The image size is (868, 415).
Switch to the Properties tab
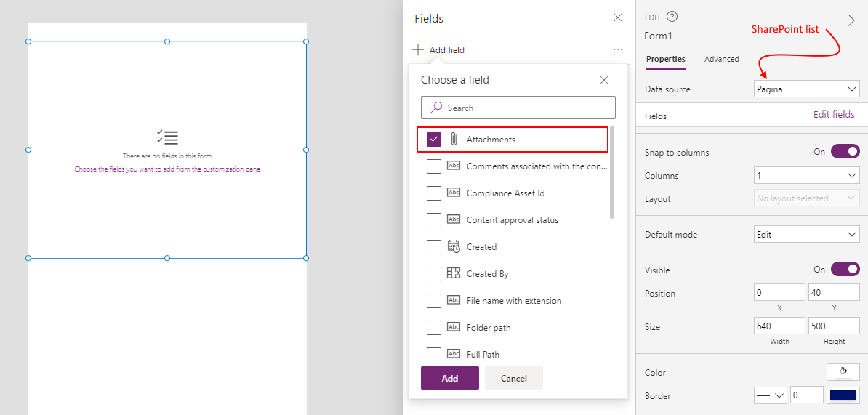coord(666,59)
